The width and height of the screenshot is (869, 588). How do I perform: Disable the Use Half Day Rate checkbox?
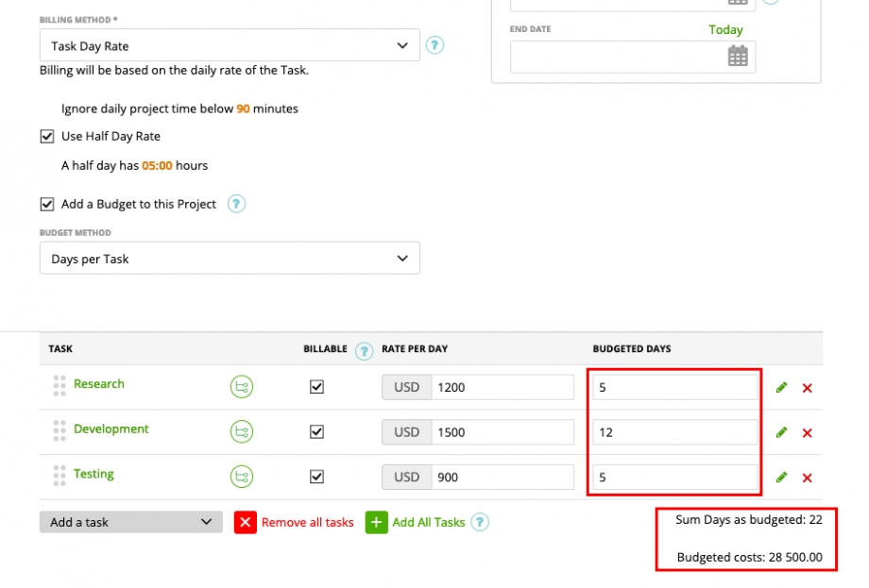click(x=46, y=136)
